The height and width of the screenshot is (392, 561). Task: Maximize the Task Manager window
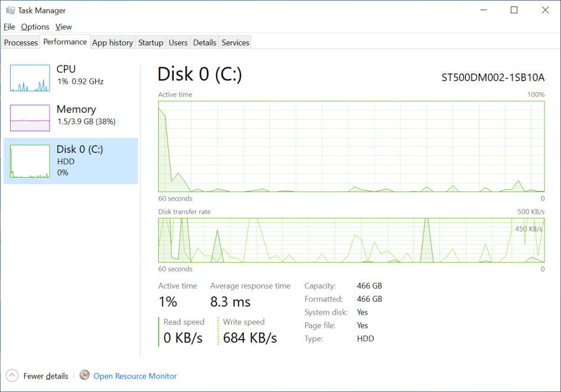(x=514, y=10)
